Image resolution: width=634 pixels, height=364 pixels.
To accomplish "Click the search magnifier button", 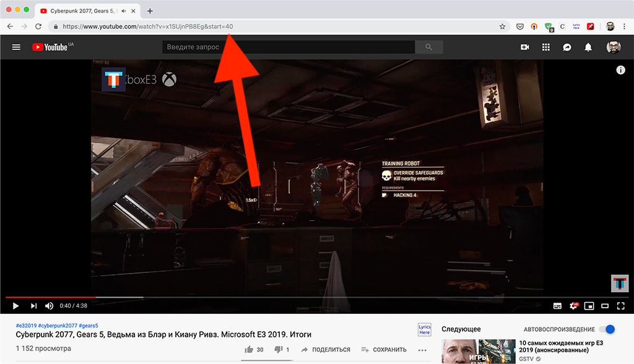I will pos(428,47).
